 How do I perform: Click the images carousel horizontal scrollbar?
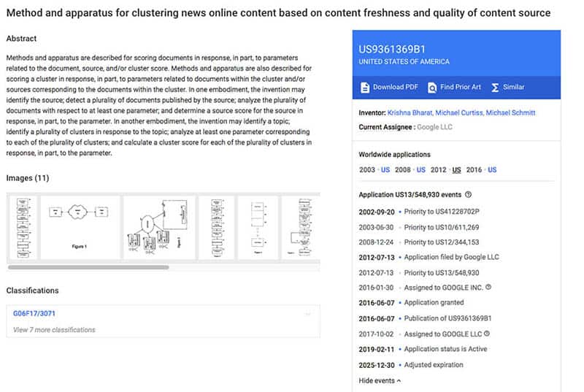(x=88, y=267)
